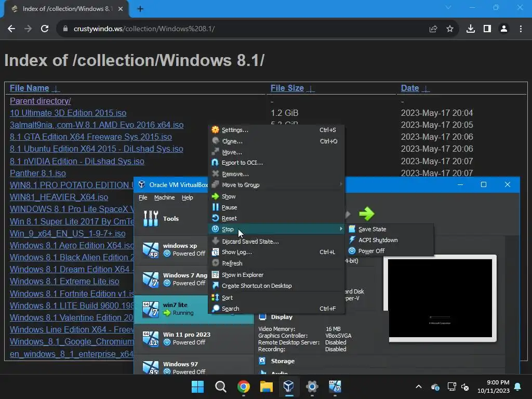Open Parent directory link
Viewport: 532px width, 399px height.
[x=41, y=101]
